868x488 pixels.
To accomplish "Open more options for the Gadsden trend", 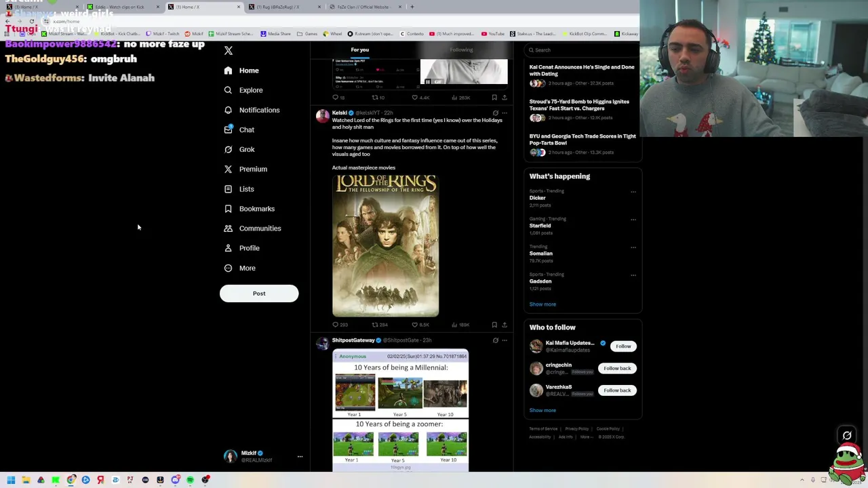I will [633, 275].
